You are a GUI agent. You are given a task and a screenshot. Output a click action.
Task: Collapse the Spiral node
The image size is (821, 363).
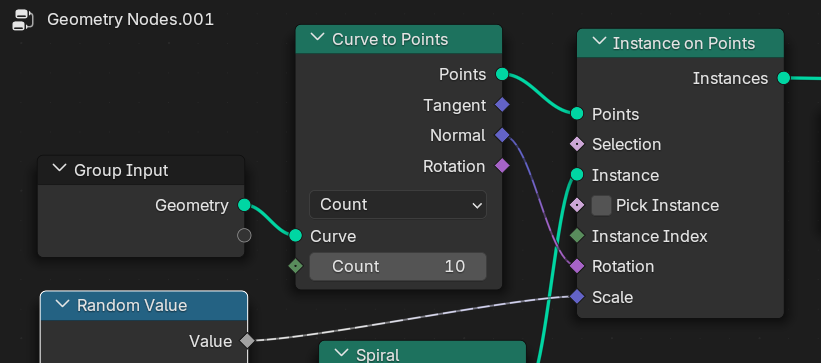[x=341, y=354]
